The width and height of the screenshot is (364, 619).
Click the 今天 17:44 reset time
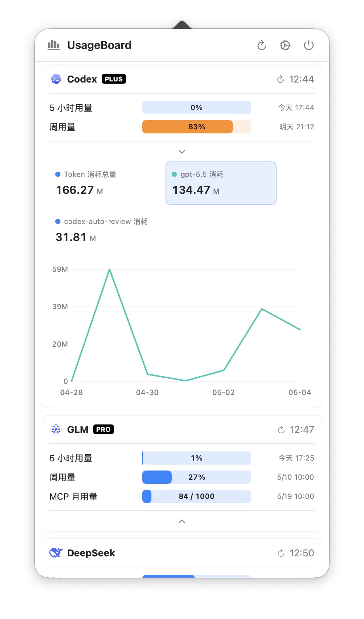click(296, 108)
